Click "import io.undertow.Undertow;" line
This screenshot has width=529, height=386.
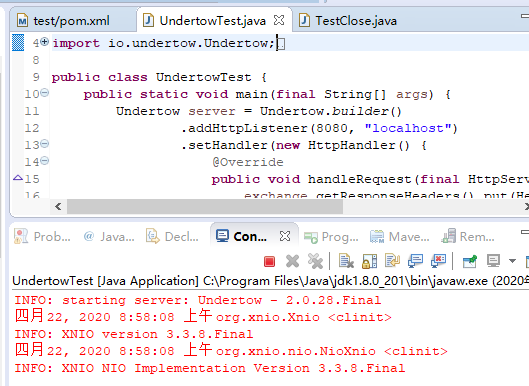(x=163, y=43)
